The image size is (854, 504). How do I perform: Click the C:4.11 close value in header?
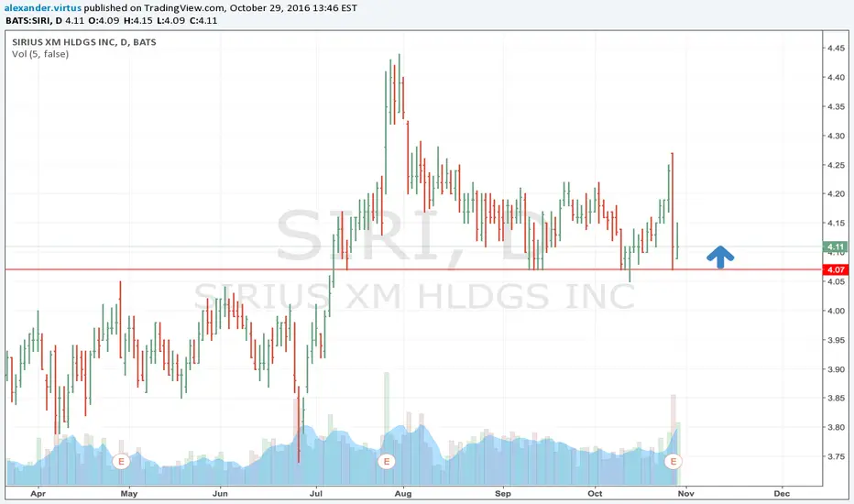203,21
